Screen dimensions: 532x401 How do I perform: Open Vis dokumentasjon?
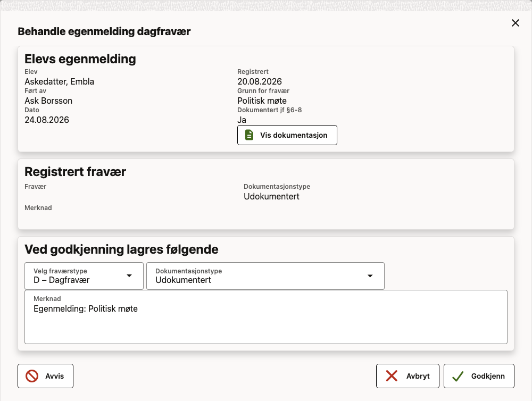[x=287, y=135]
